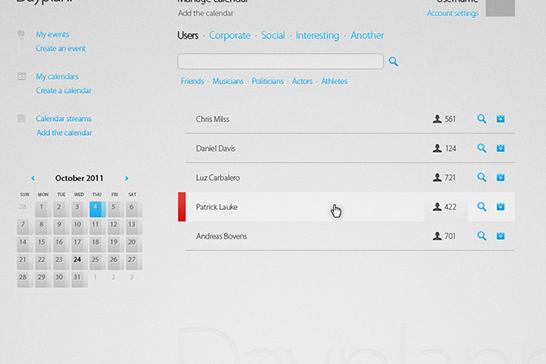The width and height of the screenshot is (546, 364).
Task: Click the calendar icon beside My calendars
Action: 21,76
